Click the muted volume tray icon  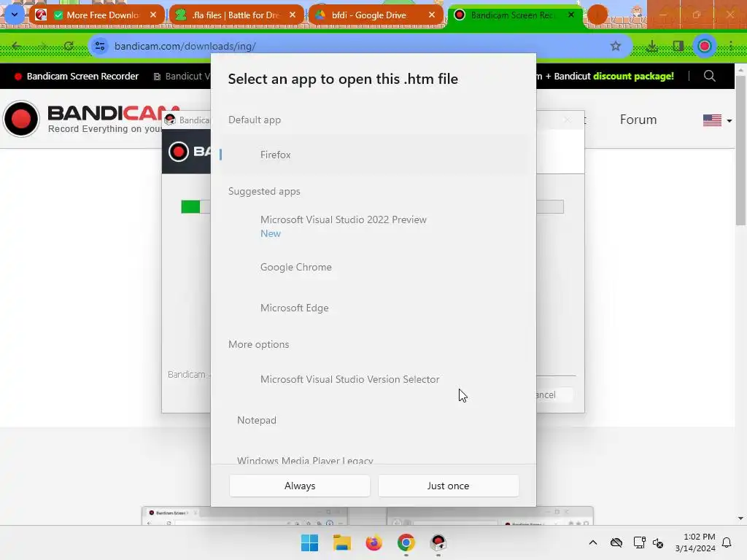(659, 542)
